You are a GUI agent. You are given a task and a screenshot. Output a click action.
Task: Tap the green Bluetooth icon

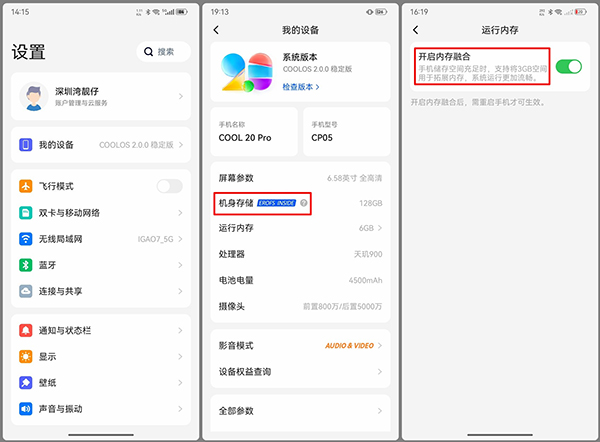[26, 265]
